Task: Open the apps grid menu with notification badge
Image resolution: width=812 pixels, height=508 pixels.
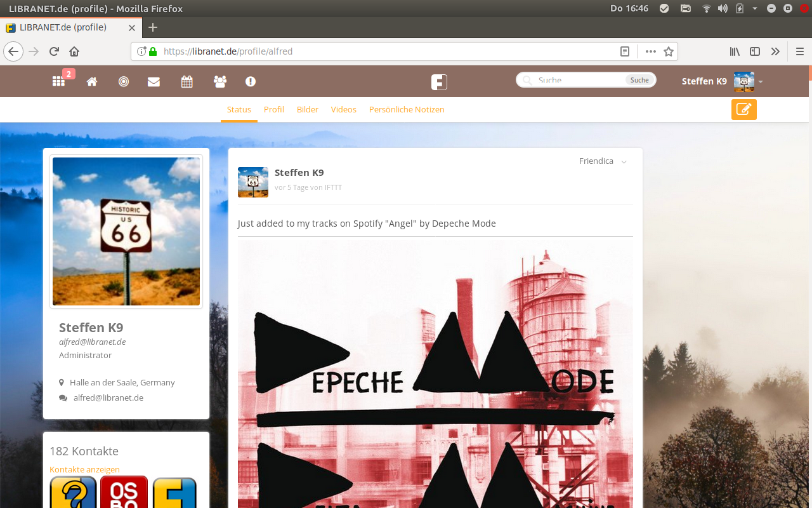Action: (58, 81)
